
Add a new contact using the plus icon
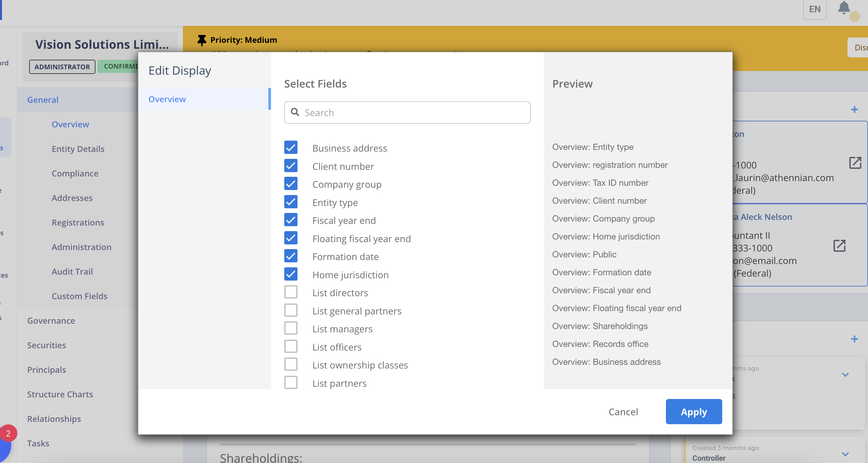point(855,109)
